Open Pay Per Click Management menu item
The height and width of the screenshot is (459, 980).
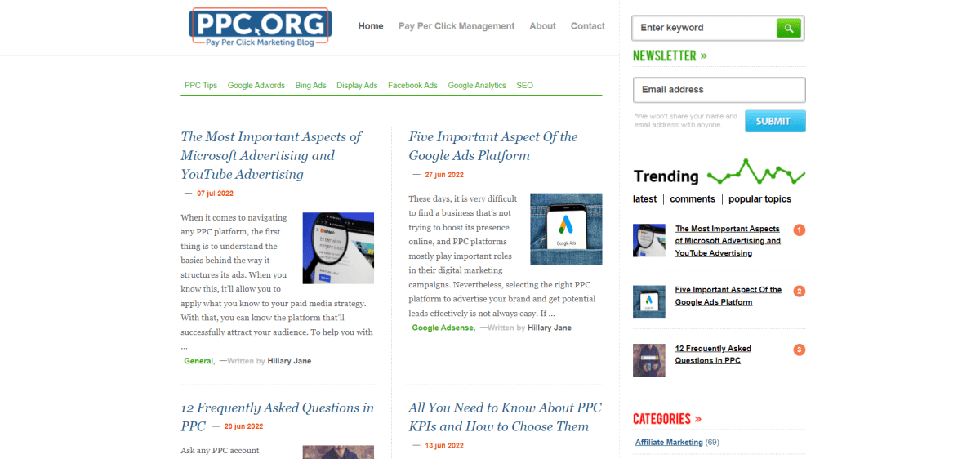pyautogui.click(x=457, y=26)
